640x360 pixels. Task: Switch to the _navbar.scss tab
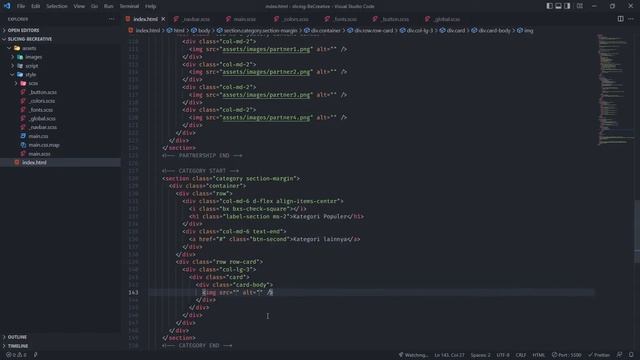193,19
